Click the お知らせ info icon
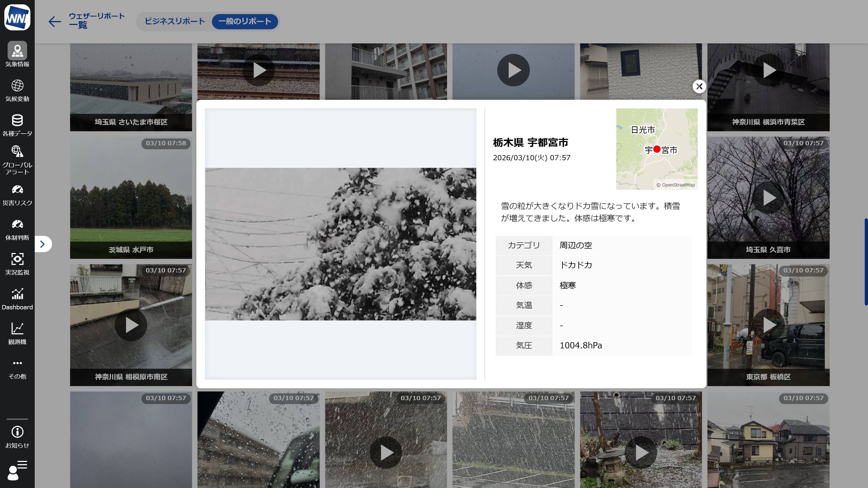Screen dimensions: 868x488 pos(17,432)
